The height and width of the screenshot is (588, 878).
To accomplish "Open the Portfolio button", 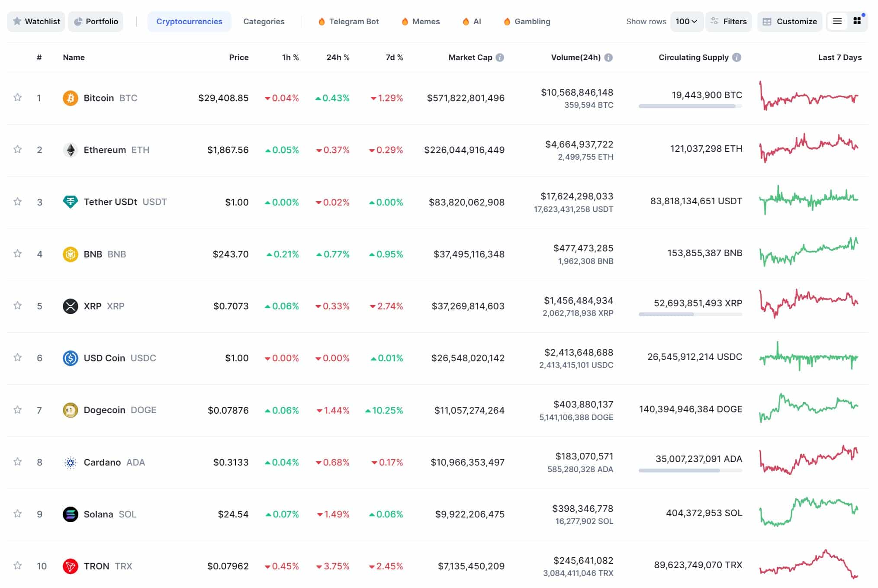I will (x=96, y=22).
